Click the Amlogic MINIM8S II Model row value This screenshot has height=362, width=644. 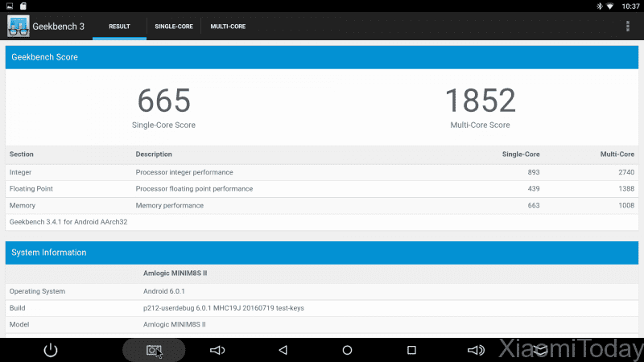(x=174, y=325)
